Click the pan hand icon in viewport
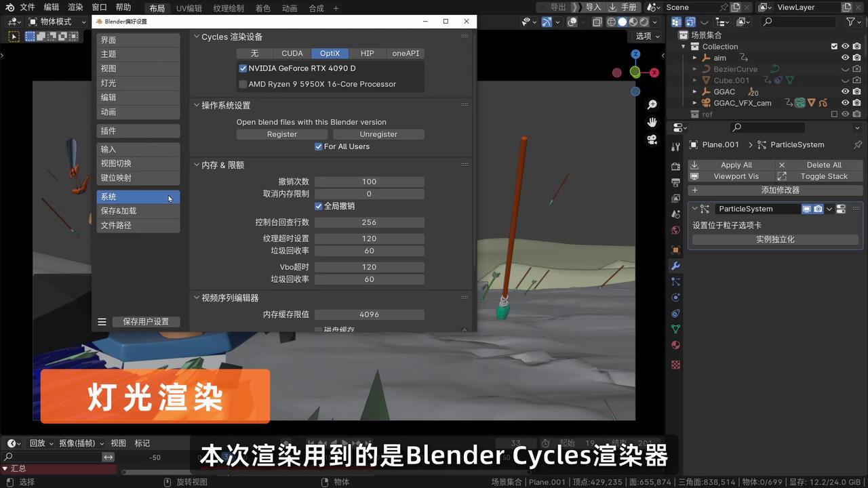Viewport: 868px width, 488px height. pos(652,122)
